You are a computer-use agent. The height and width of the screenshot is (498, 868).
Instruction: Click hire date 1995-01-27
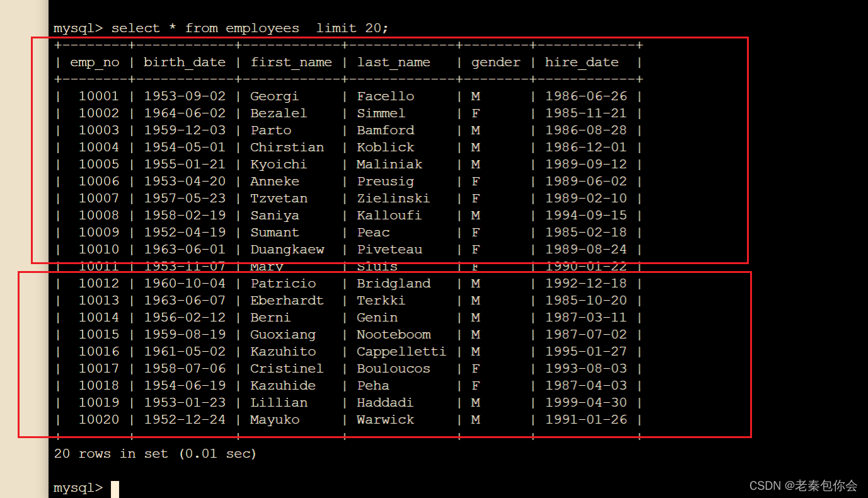click(586, 352)
